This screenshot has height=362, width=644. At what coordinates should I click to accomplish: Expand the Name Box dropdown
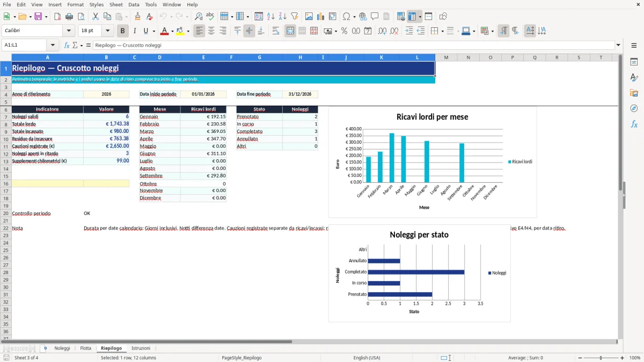(53, 45)
